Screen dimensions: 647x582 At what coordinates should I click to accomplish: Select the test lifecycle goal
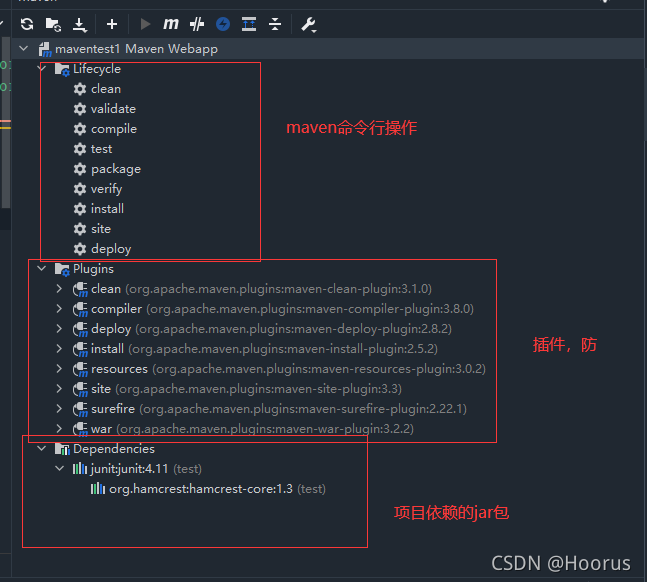click(102, 149)
